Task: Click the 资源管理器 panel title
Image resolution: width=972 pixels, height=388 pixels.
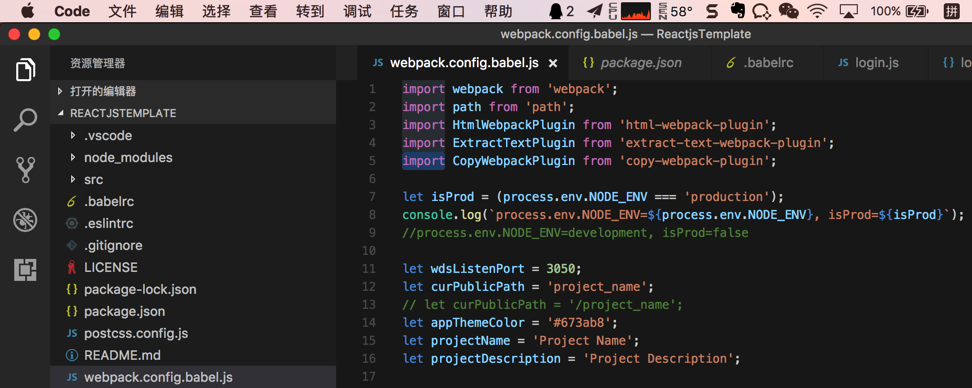Action: (97, 63)
